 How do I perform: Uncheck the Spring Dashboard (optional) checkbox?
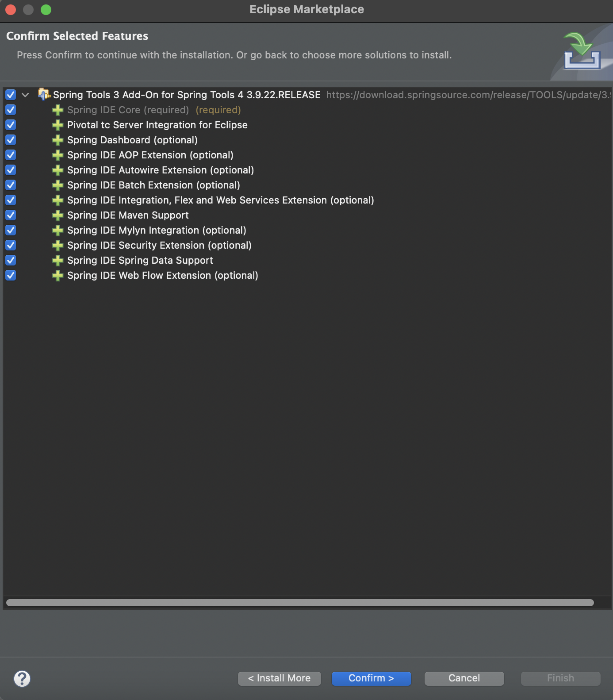[11, 140]
